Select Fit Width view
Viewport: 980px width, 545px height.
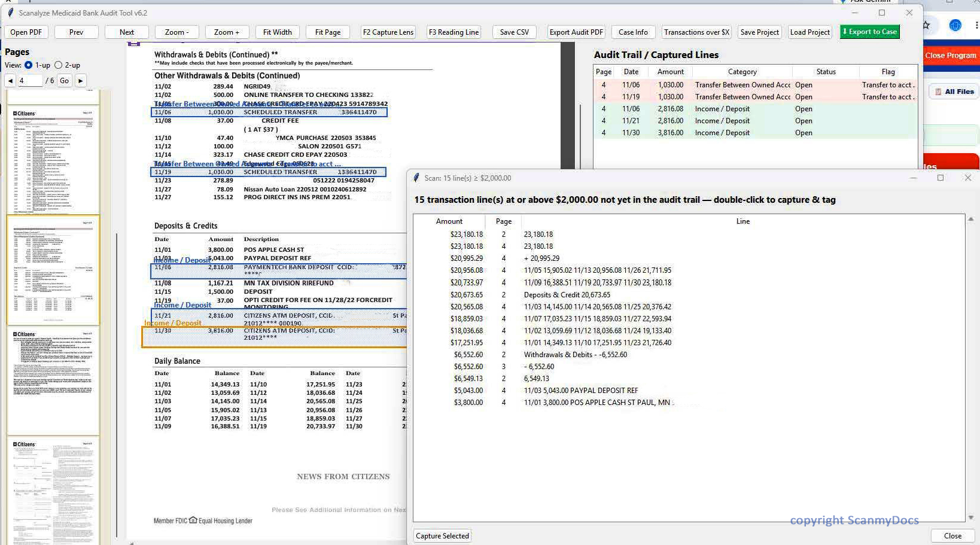coord(278,32)
